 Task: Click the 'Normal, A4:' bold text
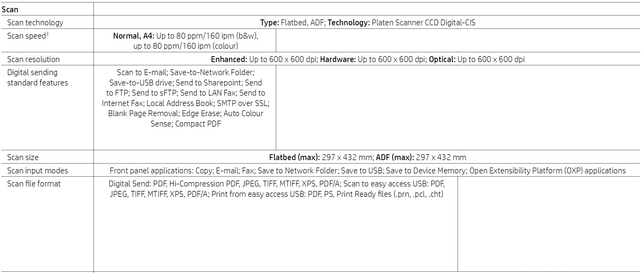point(134,36)
